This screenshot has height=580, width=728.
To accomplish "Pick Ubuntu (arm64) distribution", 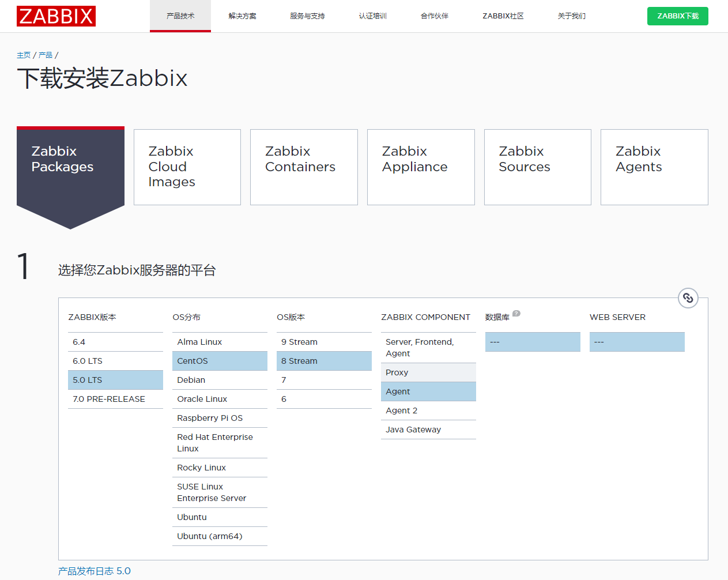I will [x=219, y=536].
